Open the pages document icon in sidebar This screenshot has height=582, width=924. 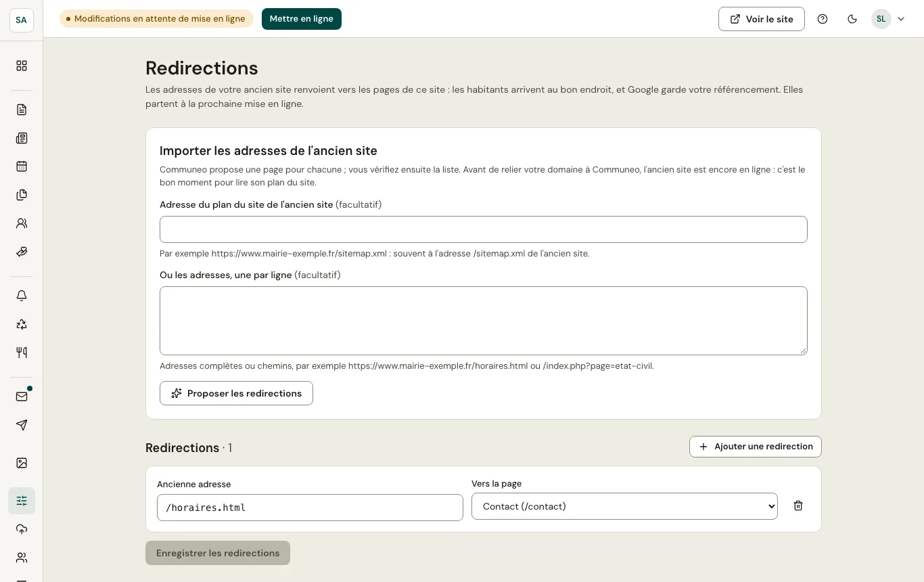click(x=22, y=110)
